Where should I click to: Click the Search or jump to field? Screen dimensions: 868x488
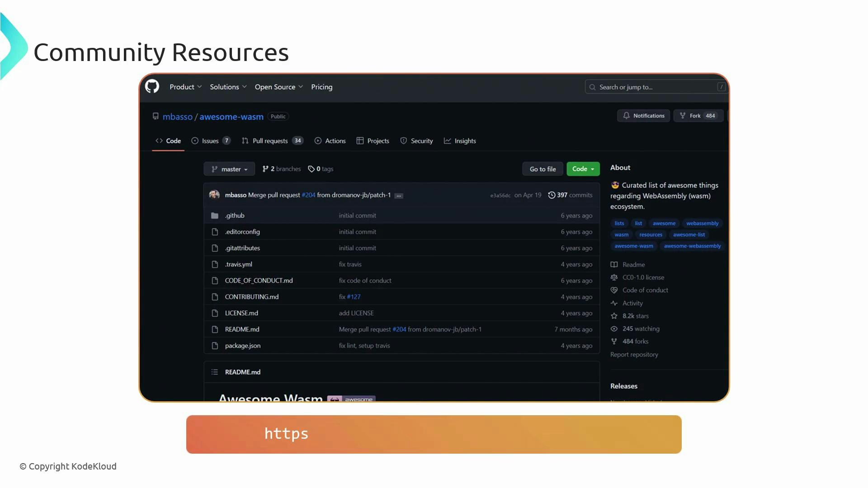651,86
